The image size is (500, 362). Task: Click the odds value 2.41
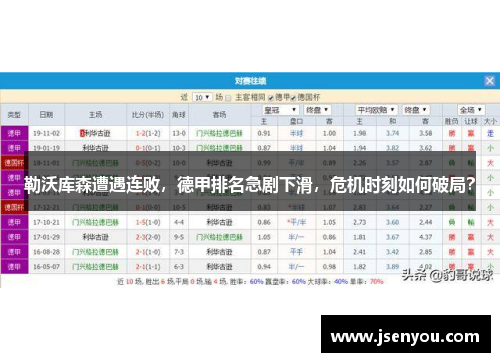click(360, 252)
